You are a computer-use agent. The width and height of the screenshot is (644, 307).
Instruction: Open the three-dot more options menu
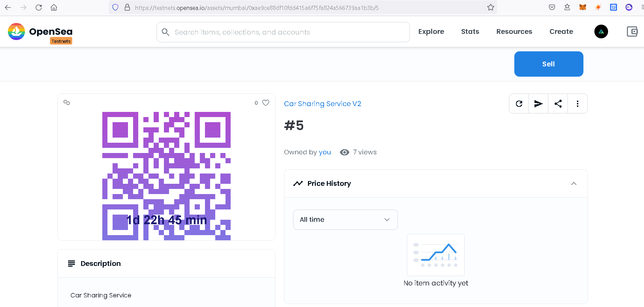pyautogui.click(x=578, y=104)
